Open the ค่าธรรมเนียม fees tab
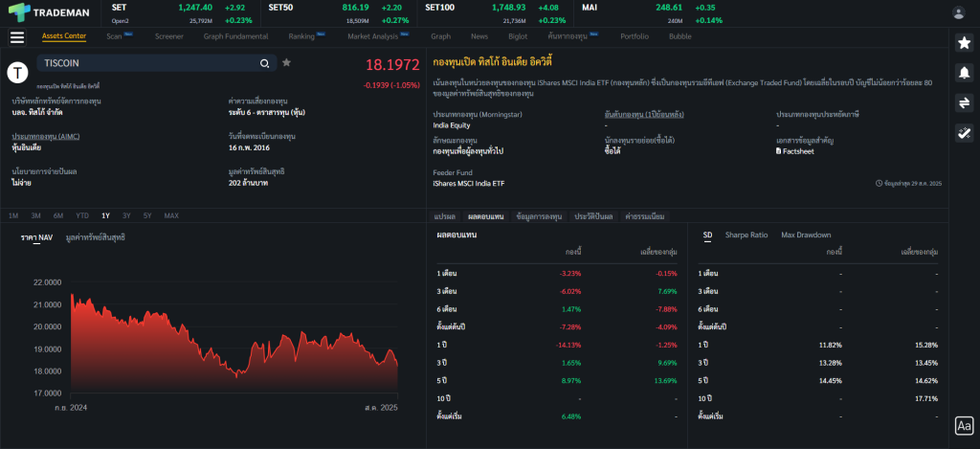 644,216
